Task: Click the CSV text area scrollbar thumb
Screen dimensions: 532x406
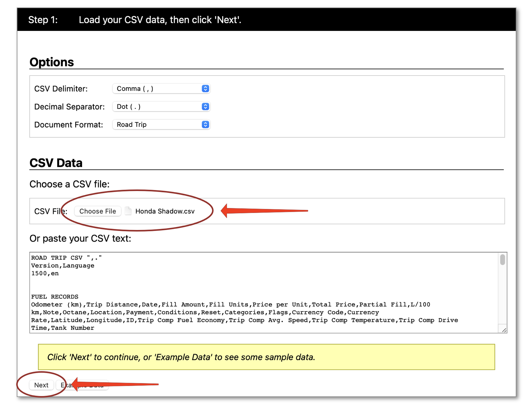Action: pyautogui.click(x=502, y=260)
